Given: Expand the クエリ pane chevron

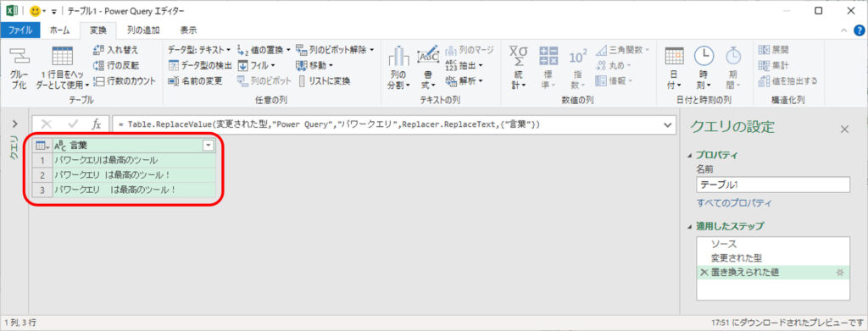Looking at the screenshot, I should pos(15,124).
